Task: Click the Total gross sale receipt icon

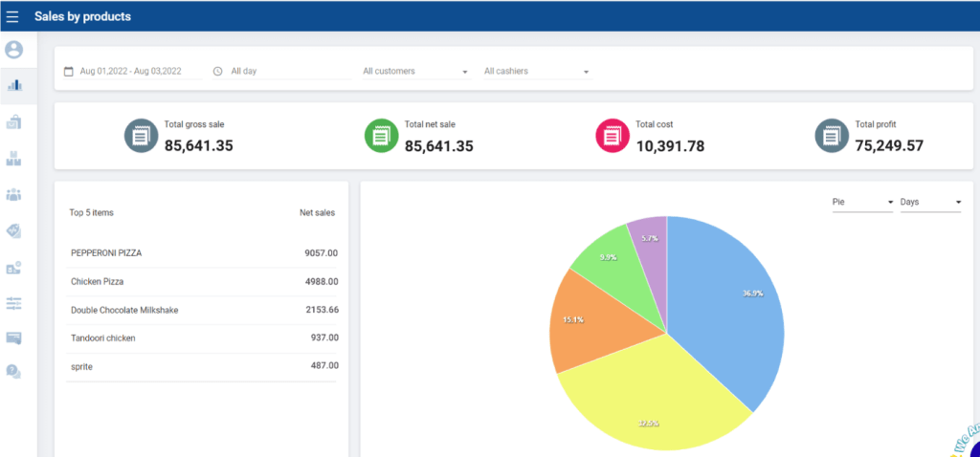Action: point(142,136)
